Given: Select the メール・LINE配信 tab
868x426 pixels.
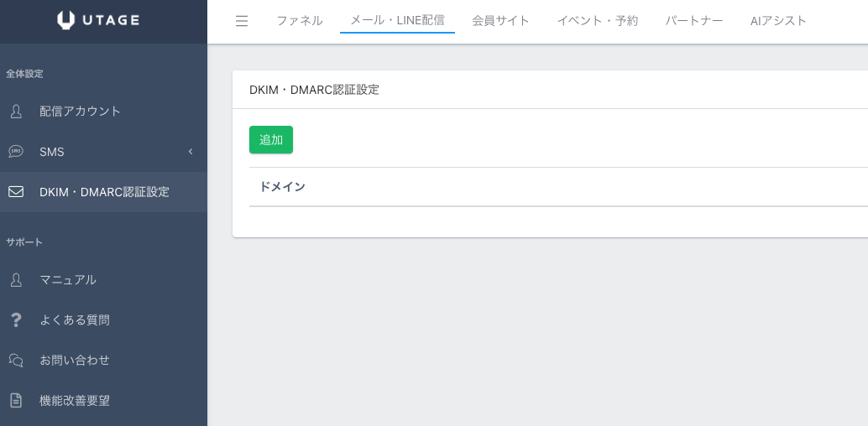Looking at the screenshot, I should [397, 21].
